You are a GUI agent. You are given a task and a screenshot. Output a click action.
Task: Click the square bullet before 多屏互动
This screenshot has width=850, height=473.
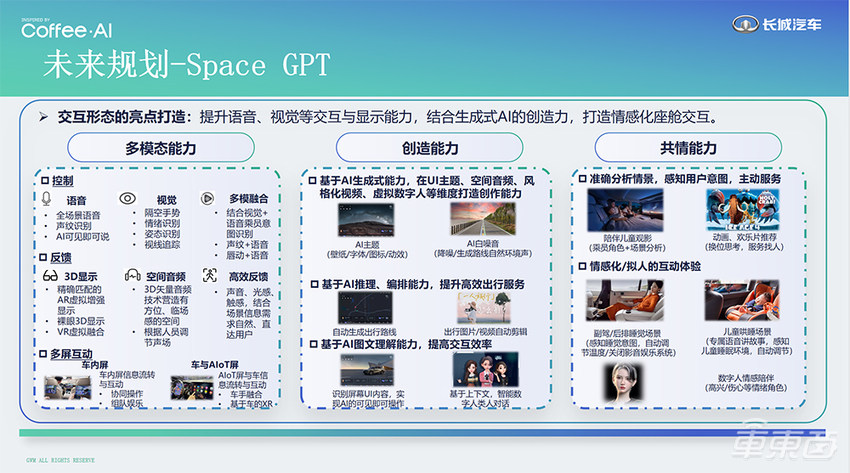tap(43, 354)
